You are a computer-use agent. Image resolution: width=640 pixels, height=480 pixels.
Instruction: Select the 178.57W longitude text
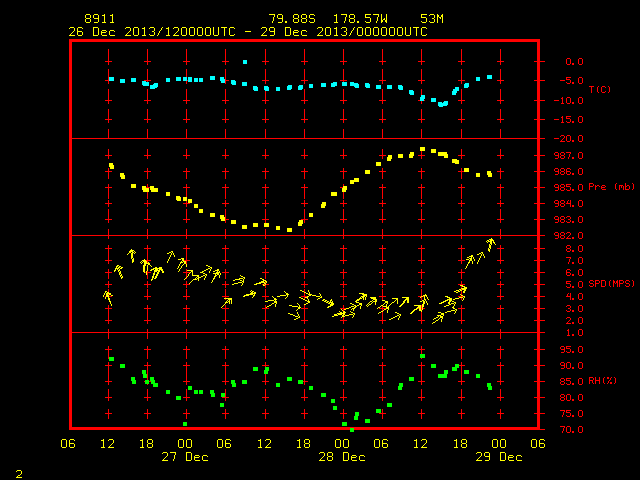coord(360,19)
